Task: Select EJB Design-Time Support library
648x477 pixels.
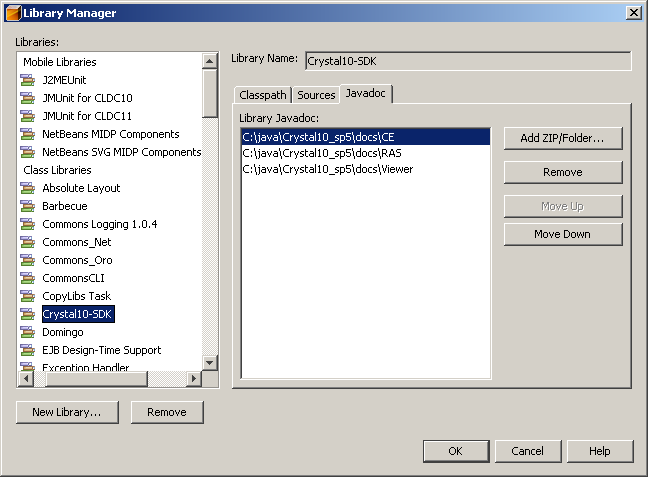Action: (x=102, y=350)
